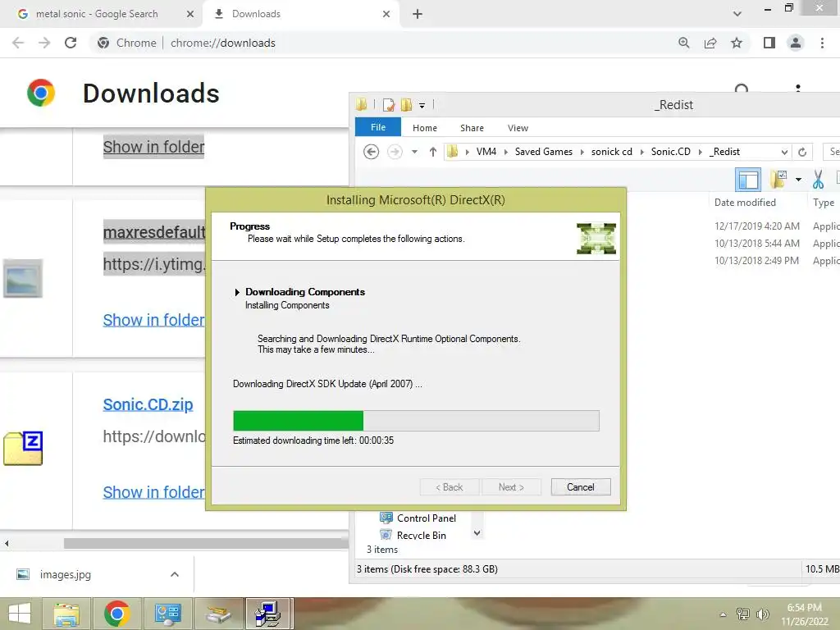
Task: Refresh the _Redist folder
Action: point(802,152)
